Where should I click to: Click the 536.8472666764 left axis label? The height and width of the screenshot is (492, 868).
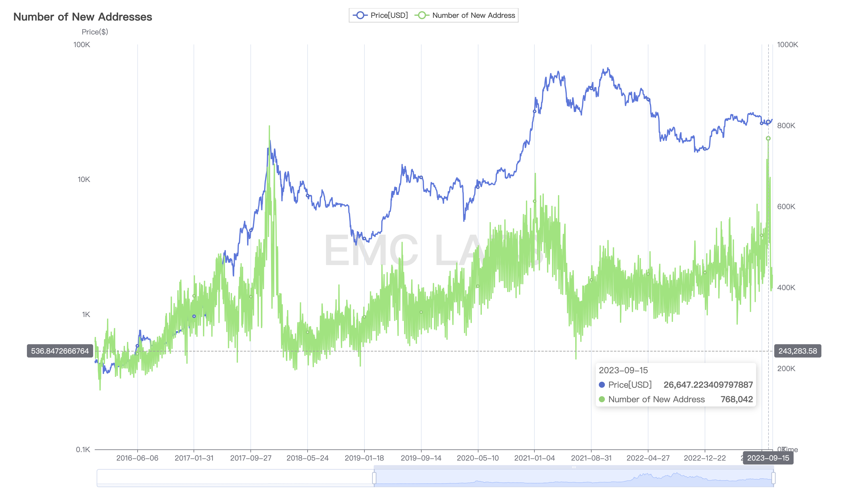60,351
